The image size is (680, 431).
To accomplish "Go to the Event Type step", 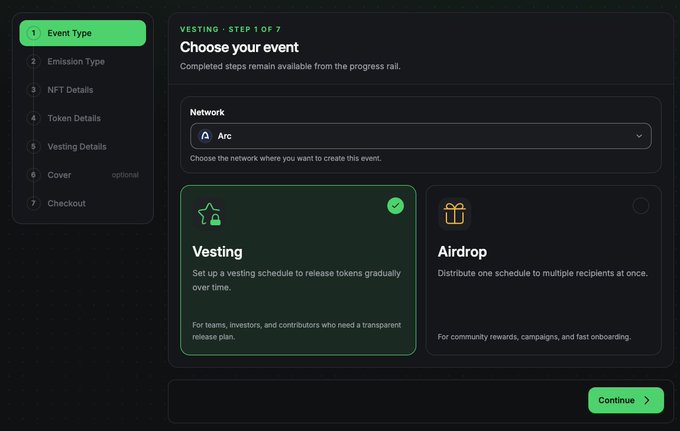I will click(82, 33).
